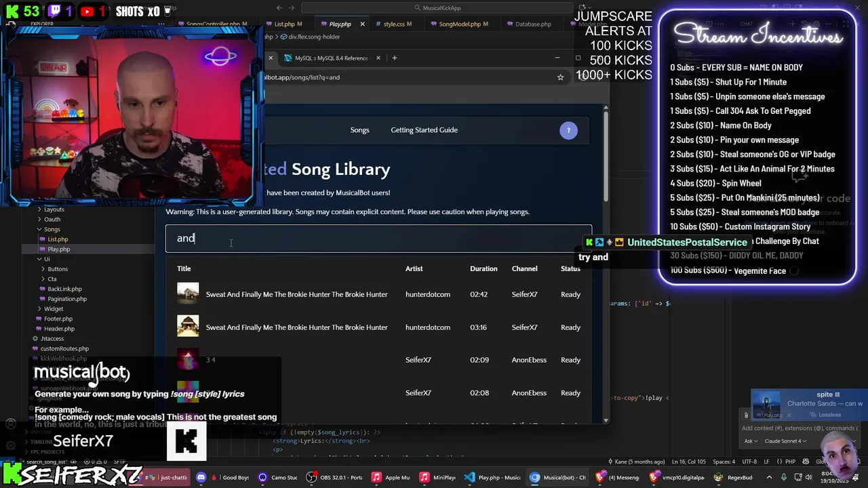The height and width of the screenshot is (488, 868).
Task: Open the second Sweat And Finally Me thumbnail
Action: pos(188,327)
